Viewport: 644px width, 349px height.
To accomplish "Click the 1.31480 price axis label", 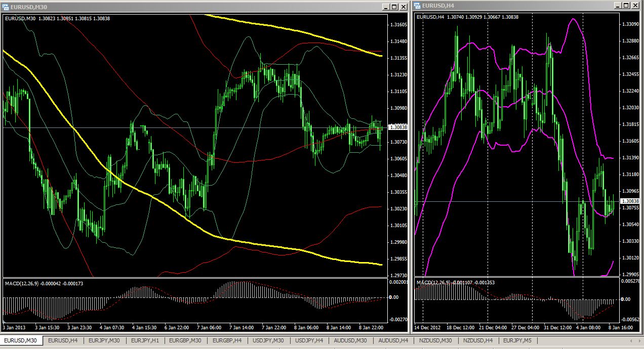I will (x=398, y=41).
